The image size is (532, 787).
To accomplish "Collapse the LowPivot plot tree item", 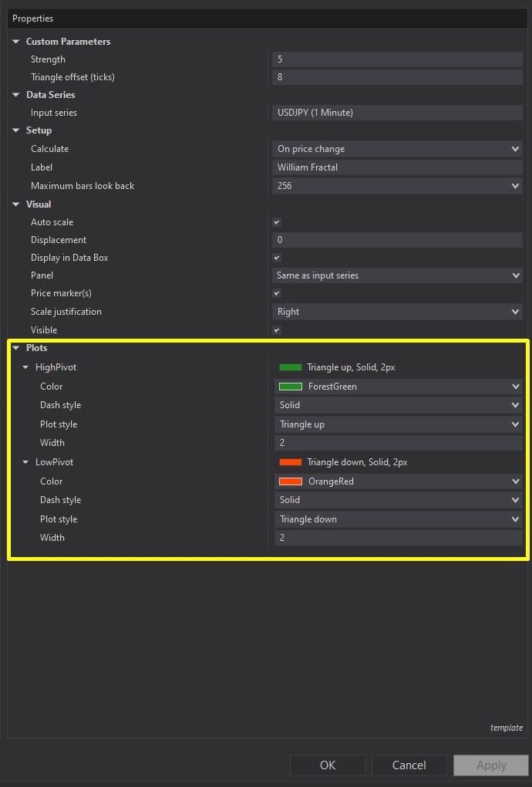I will [25, 462].
